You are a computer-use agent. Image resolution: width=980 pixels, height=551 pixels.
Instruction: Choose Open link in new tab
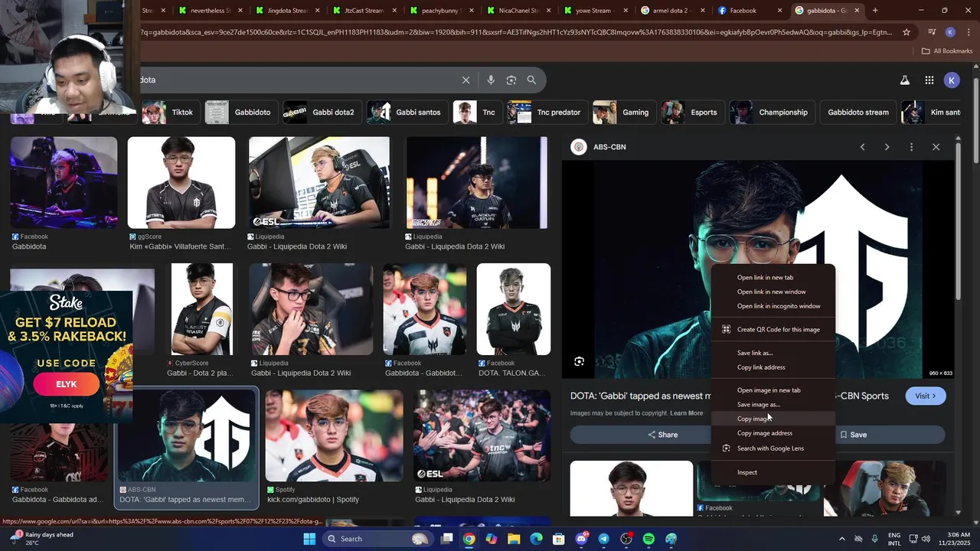(773, 278)
